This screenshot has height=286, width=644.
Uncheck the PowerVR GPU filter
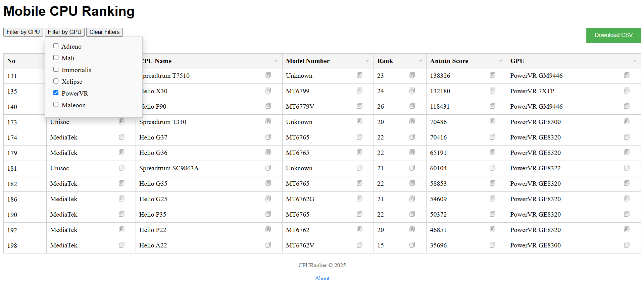coord(56,93)
